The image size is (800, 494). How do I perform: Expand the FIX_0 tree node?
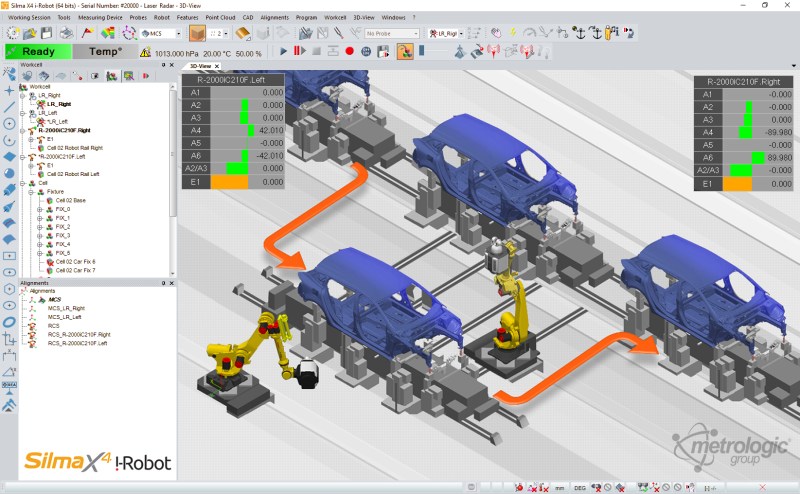pyautogui.click(x=40, y=209)
